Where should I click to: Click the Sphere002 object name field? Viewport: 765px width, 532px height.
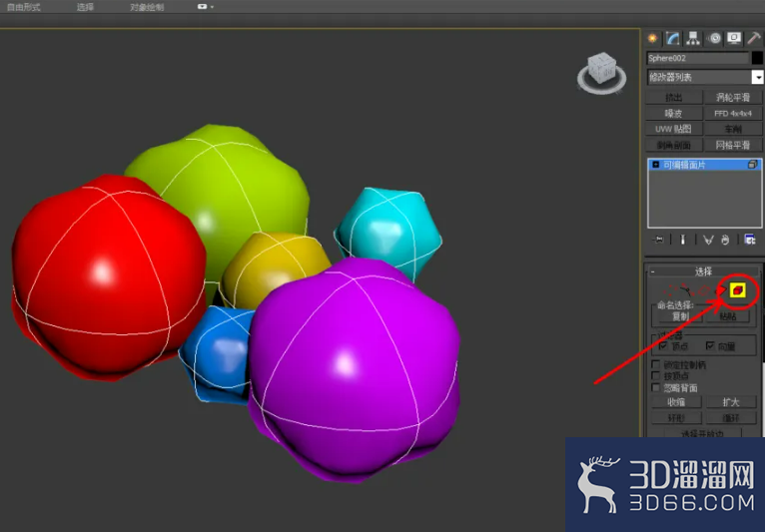click(x=698, y=58)
